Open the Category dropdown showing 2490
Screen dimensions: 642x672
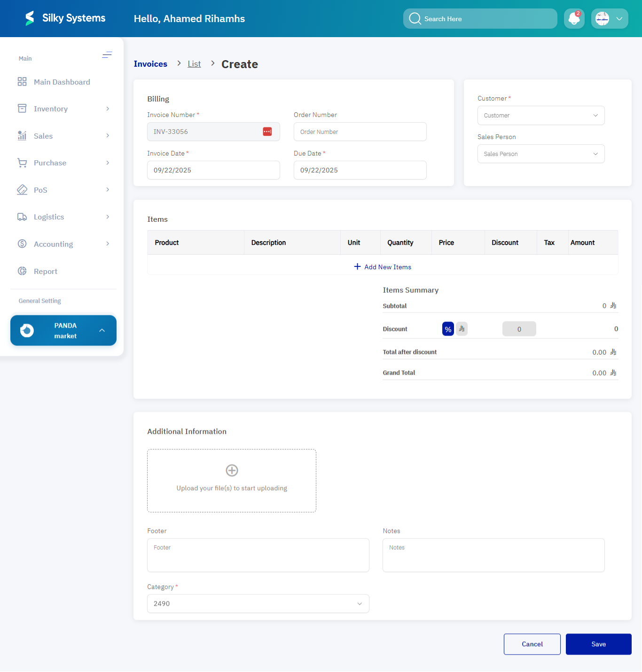click(x=258, y=603)
